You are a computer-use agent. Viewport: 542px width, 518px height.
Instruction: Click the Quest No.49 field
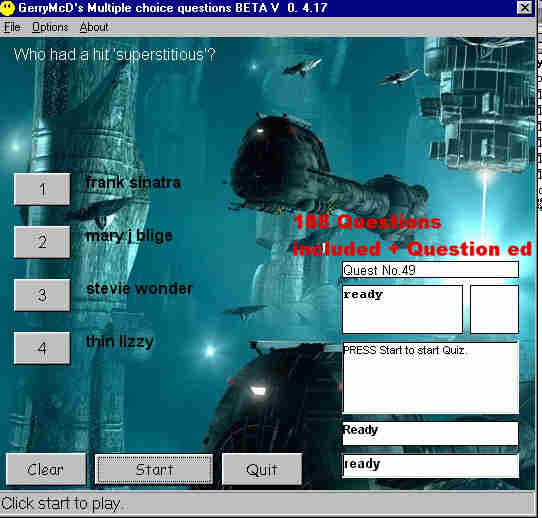(x=430, y=270)
